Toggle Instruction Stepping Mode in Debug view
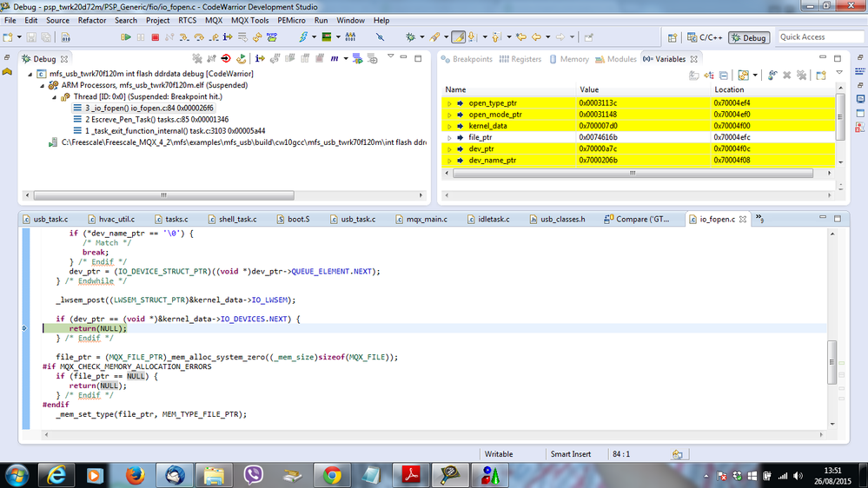Screen dimensions: 868x488 click(260, 59)
